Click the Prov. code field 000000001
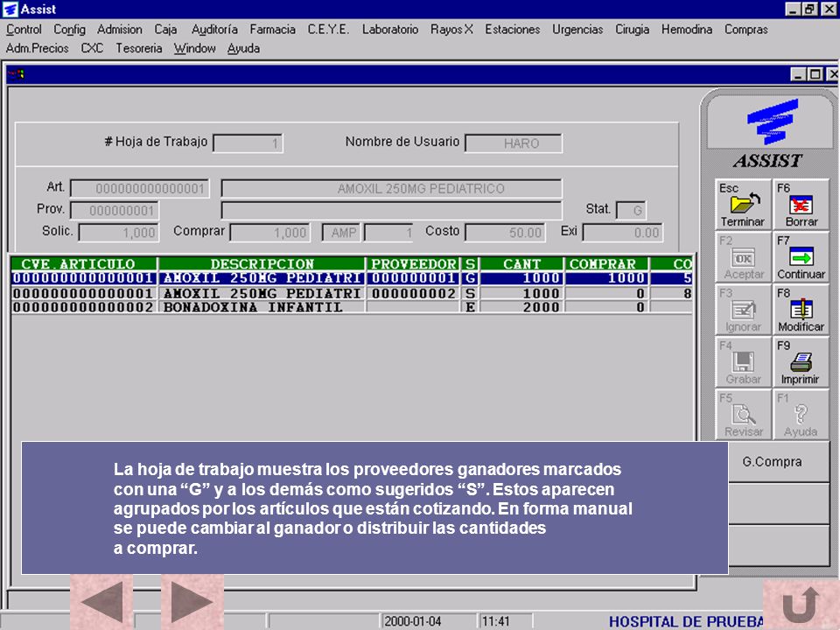Screen dimensions: 840x630 click(x=115, y=211)
